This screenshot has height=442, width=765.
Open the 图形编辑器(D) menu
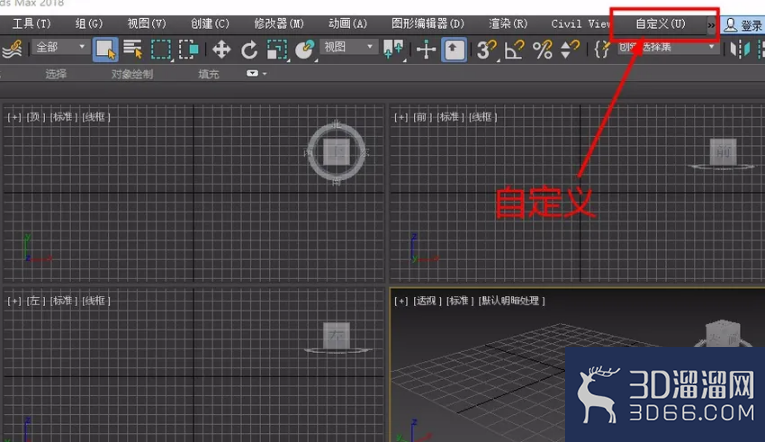(427, 24)
